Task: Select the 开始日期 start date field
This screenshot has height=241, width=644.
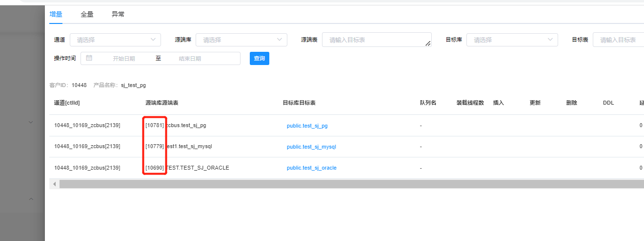Action: click(123, 58)
